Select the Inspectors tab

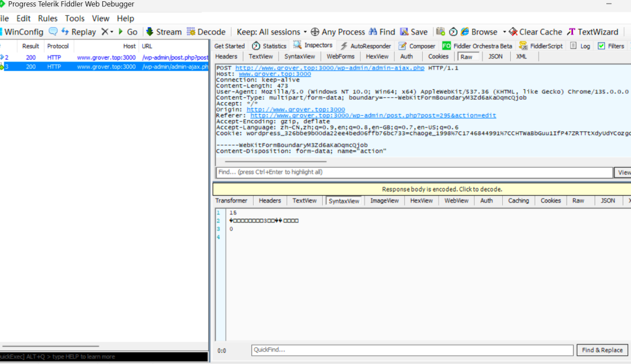click(x=313, y=46)
